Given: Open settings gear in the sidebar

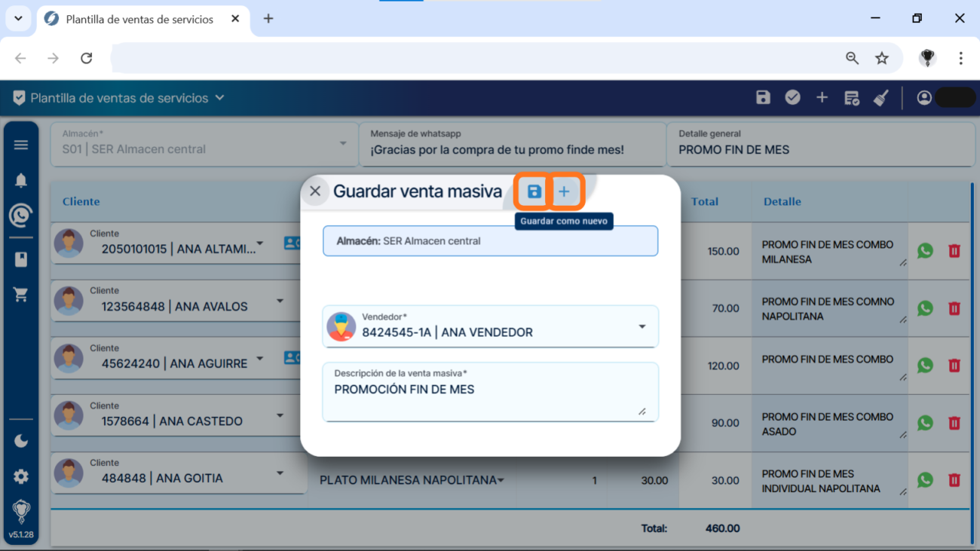Looking at the screenshot, I should click(x=21, y=476).
